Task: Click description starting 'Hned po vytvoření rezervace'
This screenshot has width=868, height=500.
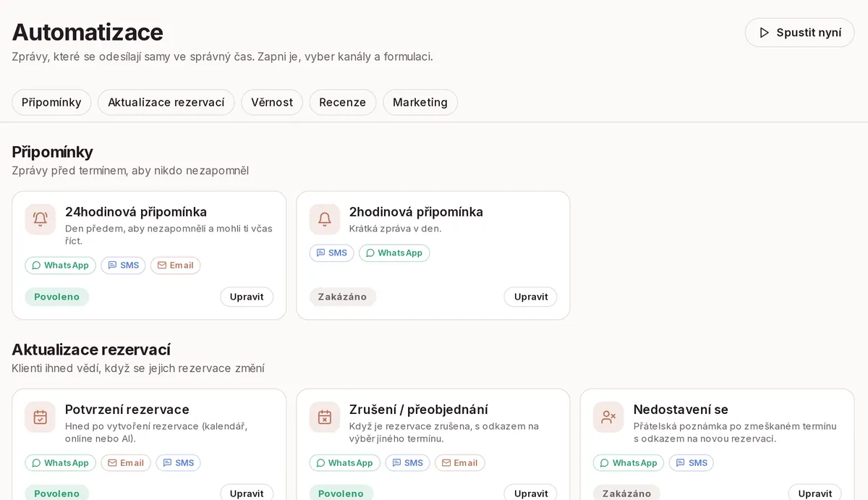Action: pos(156,432)
